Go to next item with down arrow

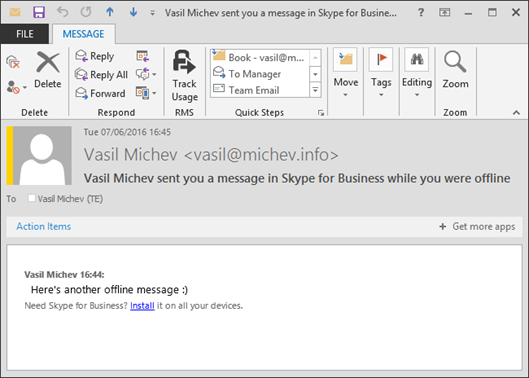(x=133, y=12)
